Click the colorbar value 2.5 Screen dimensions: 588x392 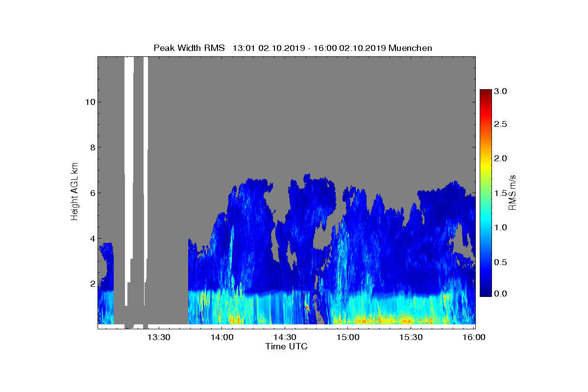(500, 124)
